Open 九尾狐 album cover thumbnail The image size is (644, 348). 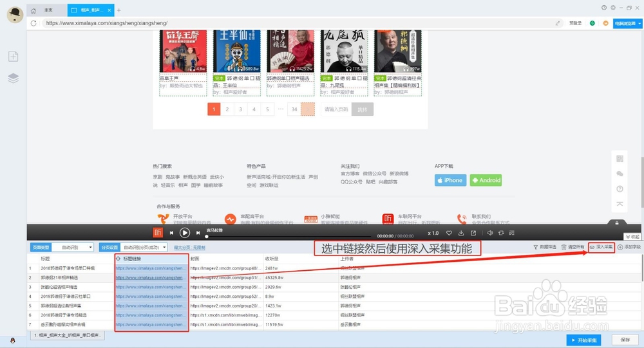(344, 51)
